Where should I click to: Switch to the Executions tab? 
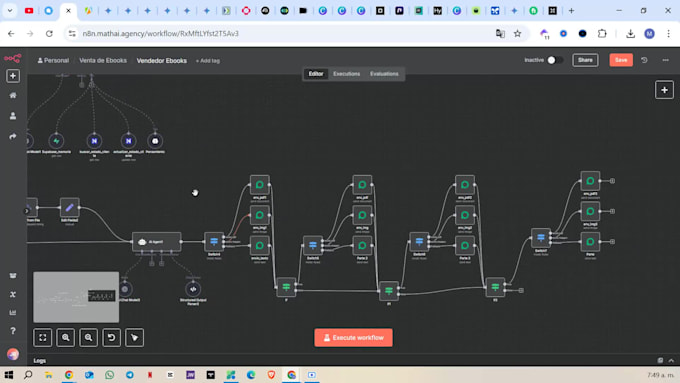[x=347, y=74]
